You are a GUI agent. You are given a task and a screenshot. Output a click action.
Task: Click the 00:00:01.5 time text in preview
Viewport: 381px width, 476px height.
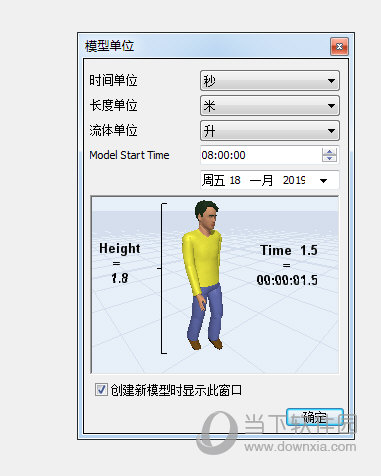pos(287,280)
